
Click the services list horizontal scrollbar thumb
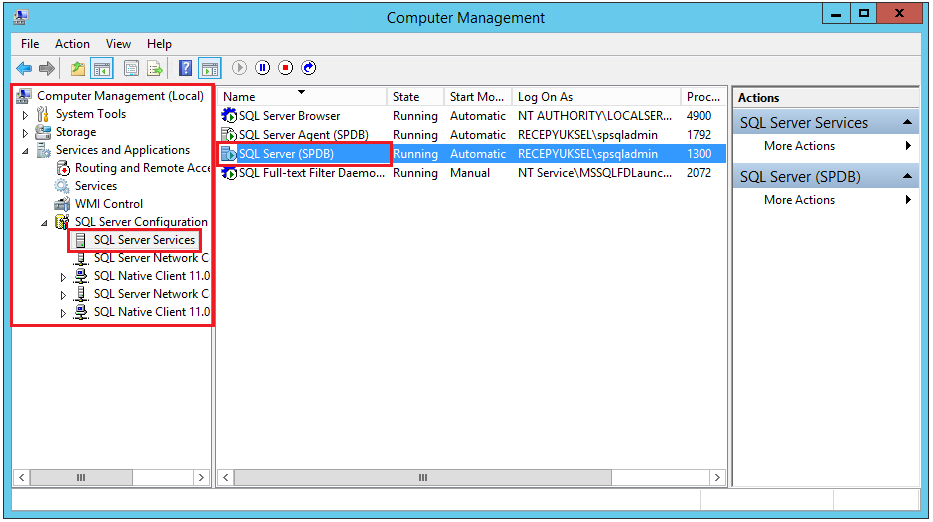[x=422, y=477]
